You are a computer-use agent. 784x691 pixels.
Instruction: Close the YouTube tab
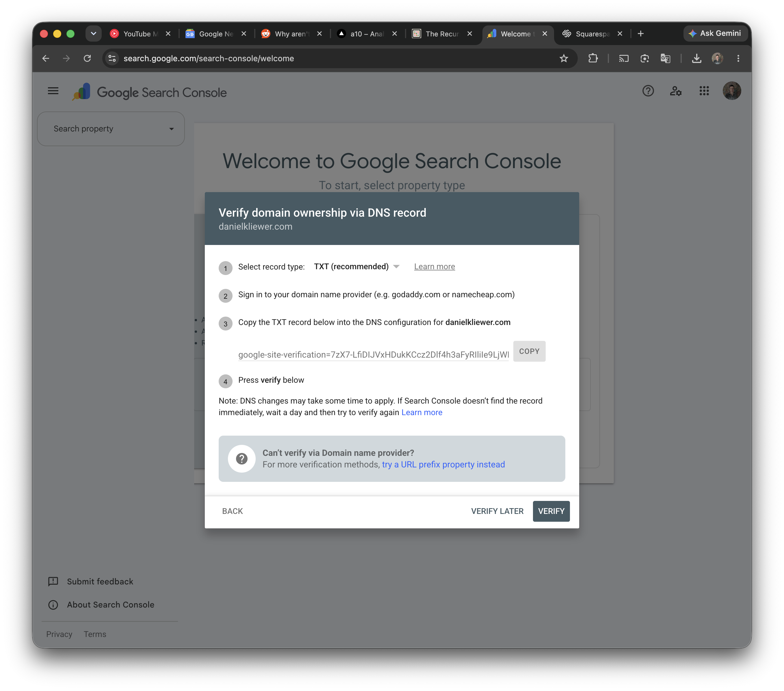point(168,34)
